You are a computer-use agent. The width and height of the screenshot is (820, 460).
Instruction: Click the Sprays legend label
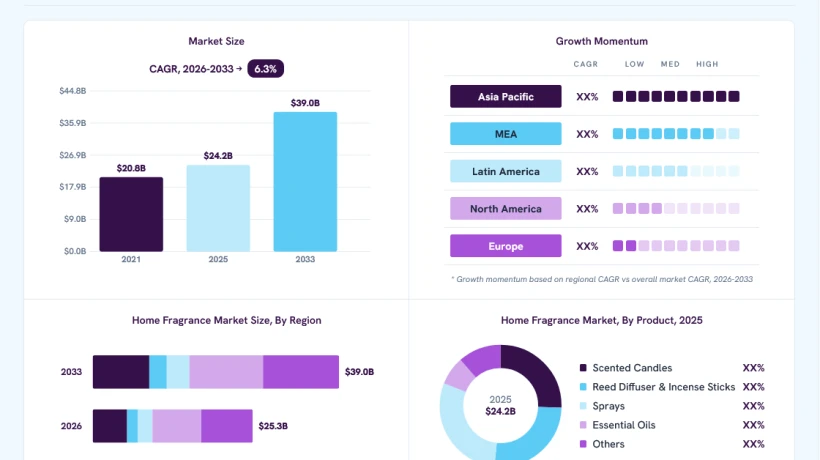click(608, 406)
